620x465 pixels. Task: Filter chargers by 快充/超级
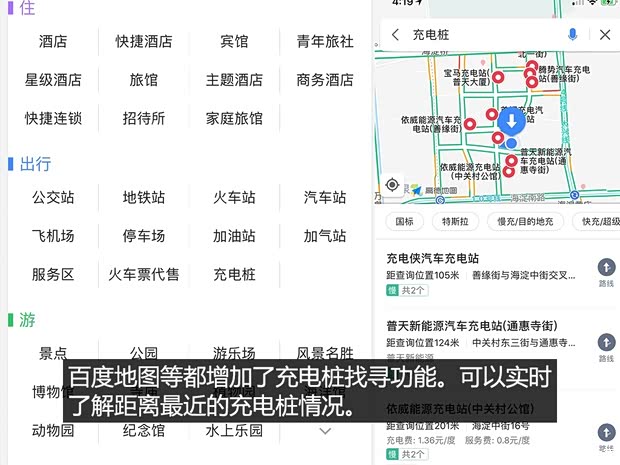point(596,221)
